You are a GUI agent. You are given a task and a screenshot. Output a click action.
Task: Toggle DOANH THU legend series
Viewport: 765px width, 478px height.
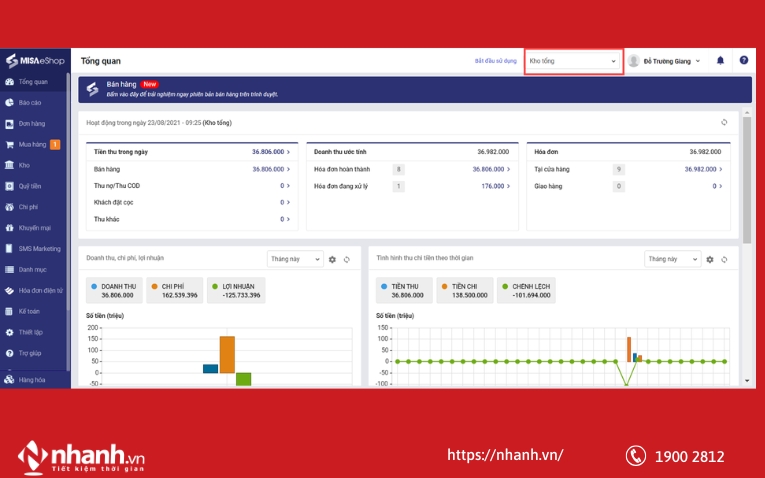click(x=115, y=291)
